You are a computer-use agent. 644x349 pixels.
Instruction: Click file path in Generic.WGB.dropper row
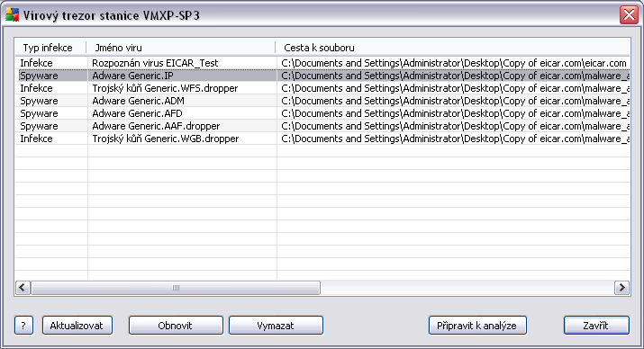tap(456, 139)
